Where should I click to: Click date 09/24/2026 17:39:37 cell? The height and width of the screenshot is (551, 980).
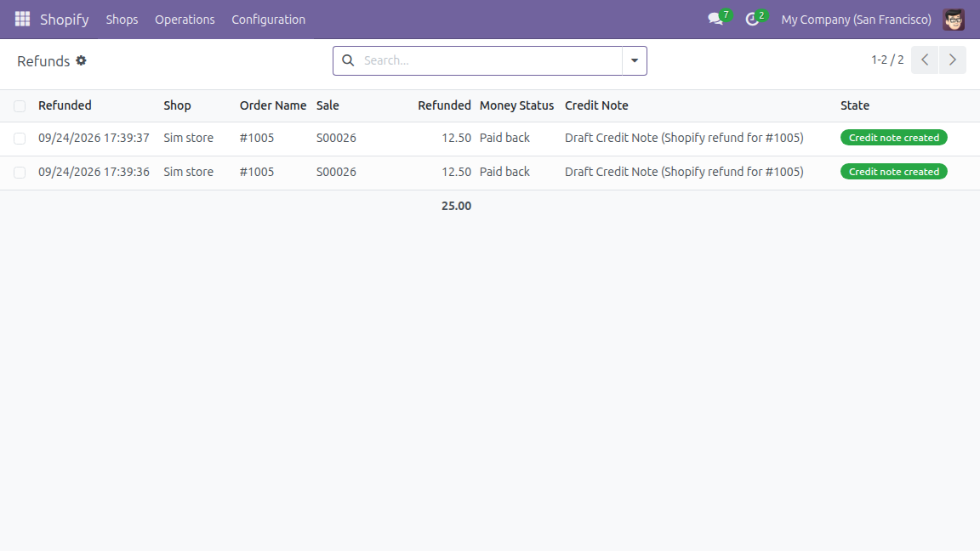(x=94, y=138)
